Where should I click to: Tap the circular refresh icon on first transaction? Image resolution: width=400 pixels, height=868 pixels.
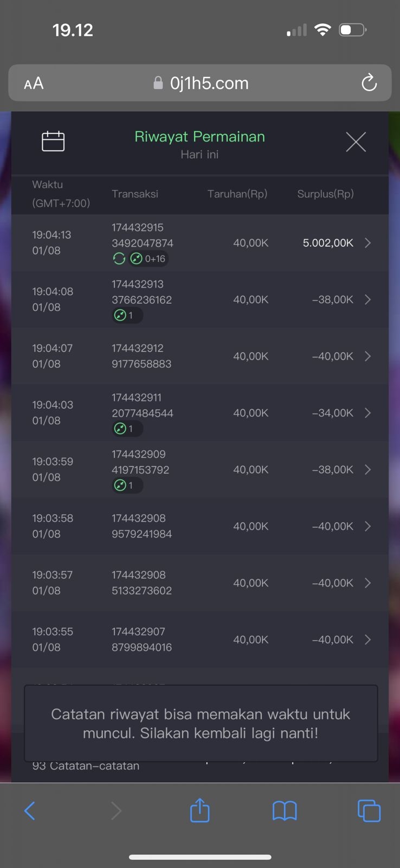tap(119, 259)
